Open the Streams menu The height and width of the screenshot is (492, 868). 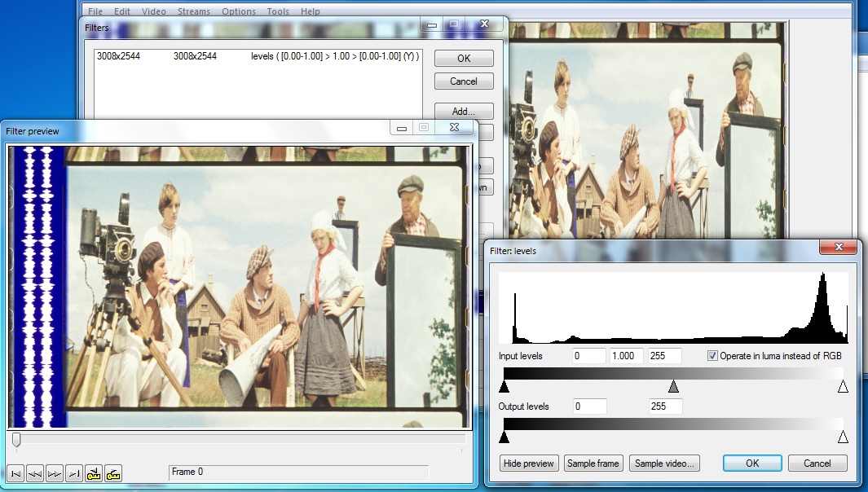click(x=193, y=11)
